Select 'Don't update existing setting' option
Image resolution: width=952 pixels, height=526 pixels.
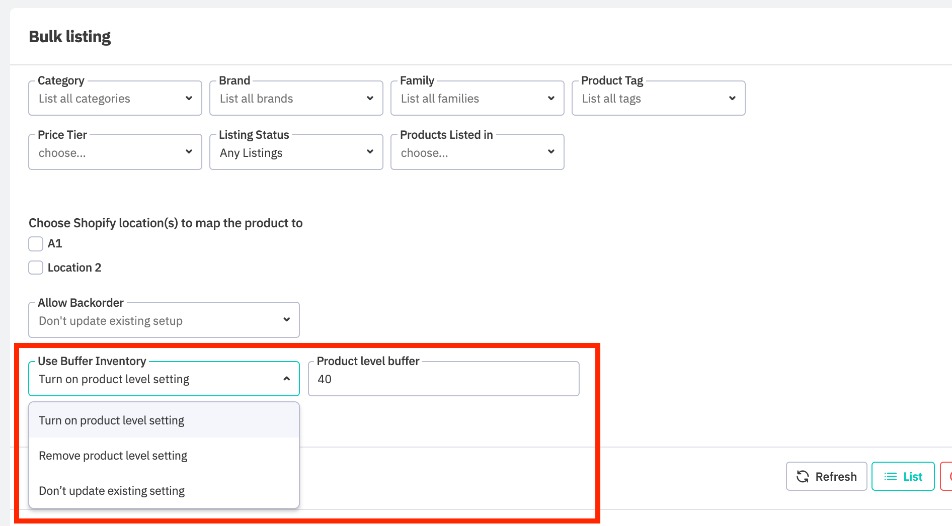(164, 490)
